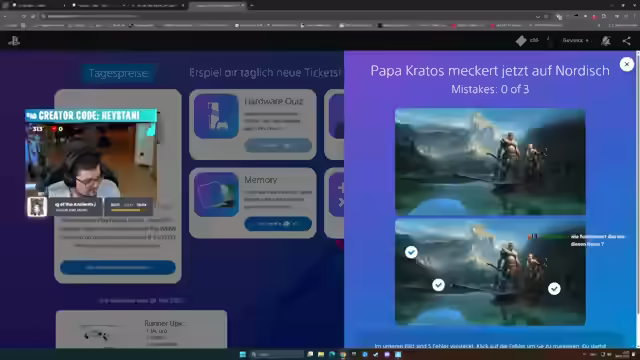The width and height of the screenshot is (640, 360).
Task: Open the Hardware Quiz console icon tile
Action: pyautogui.click(x=216, y=116)
